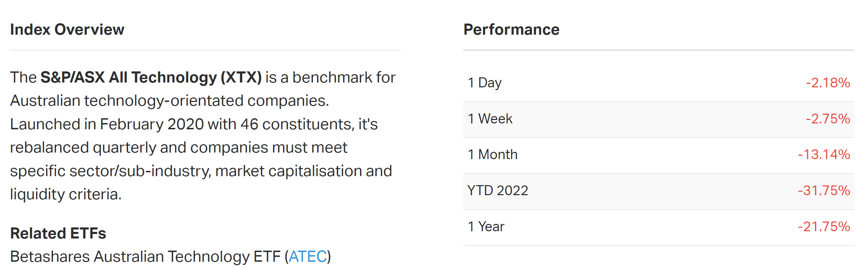Click 'Australian technology-orientated companies' line
This screenshot has height=269, width=868.
click(x=170, y=101)
